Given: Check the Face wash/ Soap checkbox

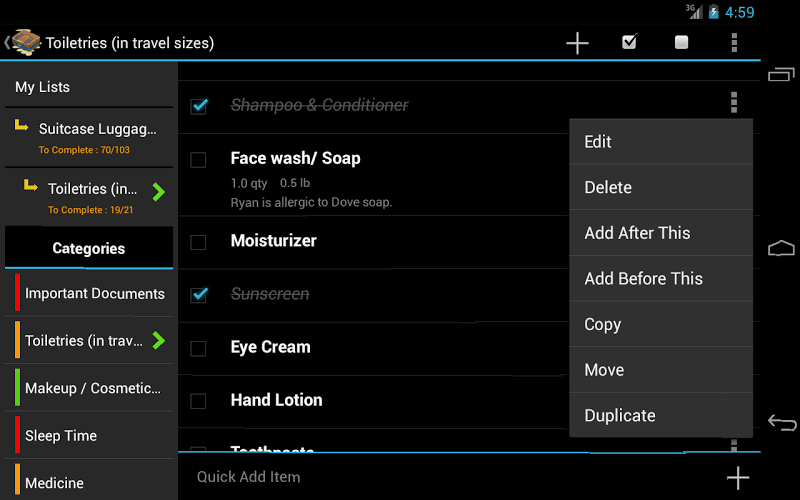Looking at the screenshot, I should coord(198,160).
